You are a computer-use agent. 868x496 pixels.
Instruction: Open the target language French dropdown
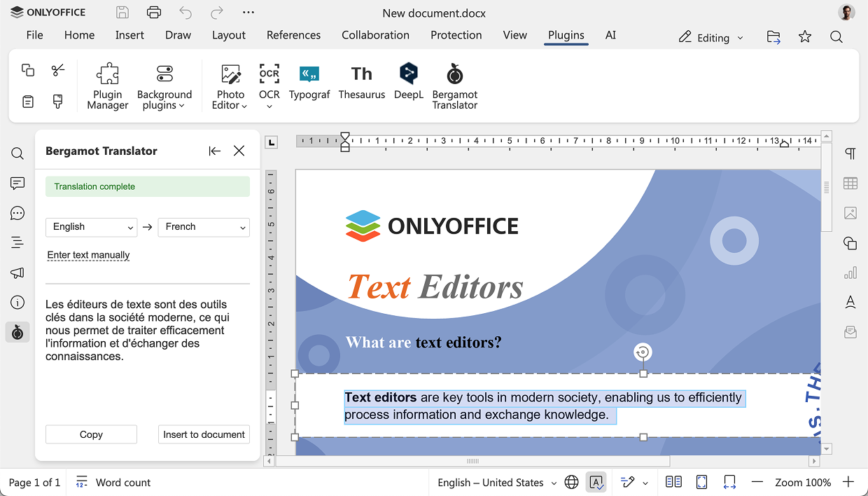click(204, 227)
